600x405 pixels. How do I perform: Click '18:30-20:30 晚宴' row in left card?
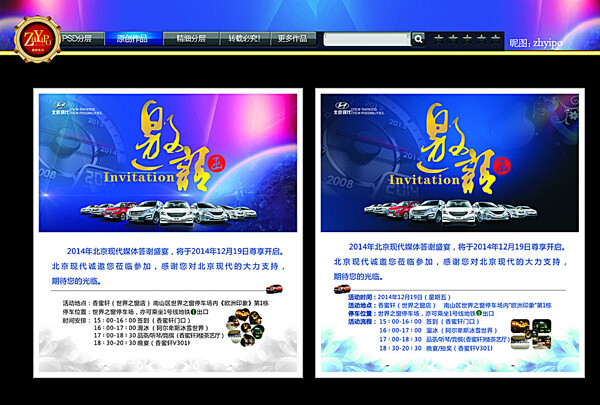[142, 343]
